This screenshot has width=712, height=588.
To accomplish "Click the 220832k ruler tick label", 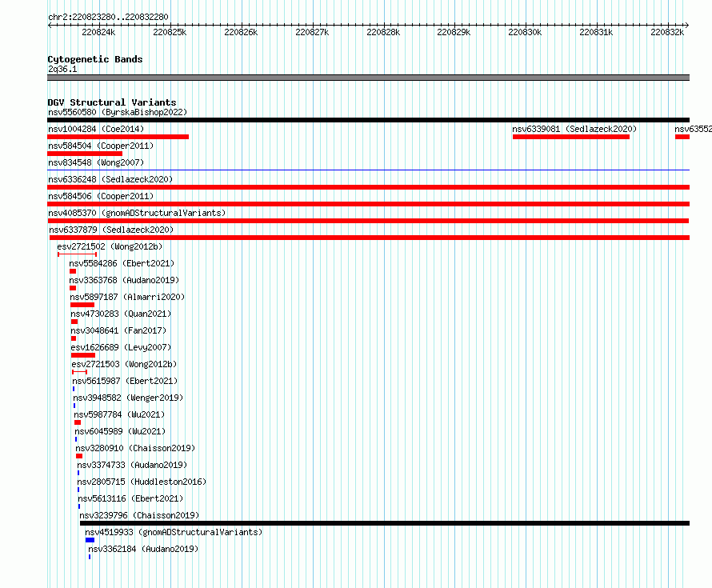I will [x=667, y=32].
